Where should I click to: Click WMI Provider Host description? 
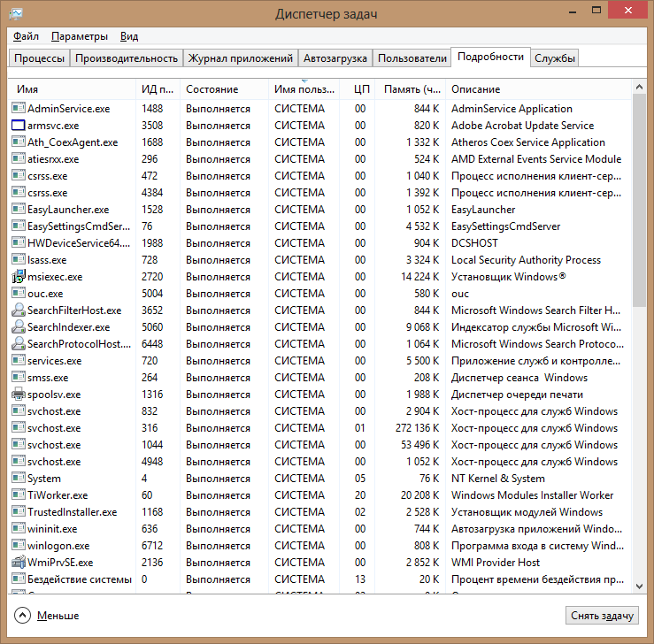pyautogui.click(x=496, y=563)
